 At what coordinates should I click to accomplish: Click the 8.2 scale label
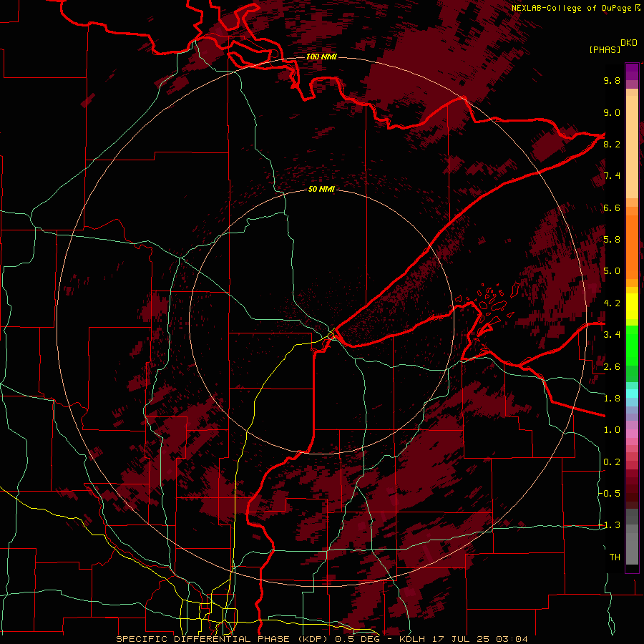click(x=612, y=144)
